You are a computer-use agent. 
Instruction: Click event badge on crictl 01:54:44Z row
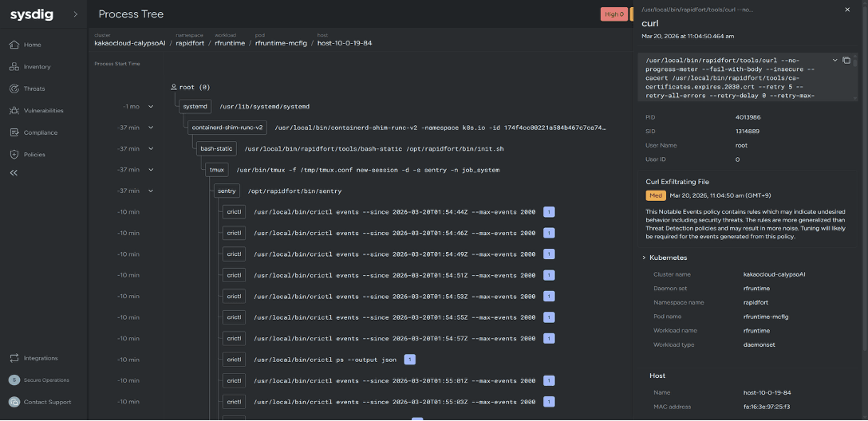point(549,212)
